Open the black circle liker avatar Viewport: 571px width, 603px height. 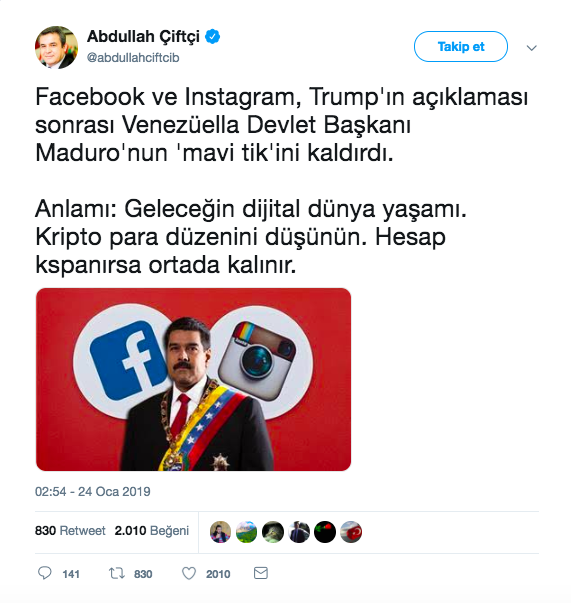[325, 532]
